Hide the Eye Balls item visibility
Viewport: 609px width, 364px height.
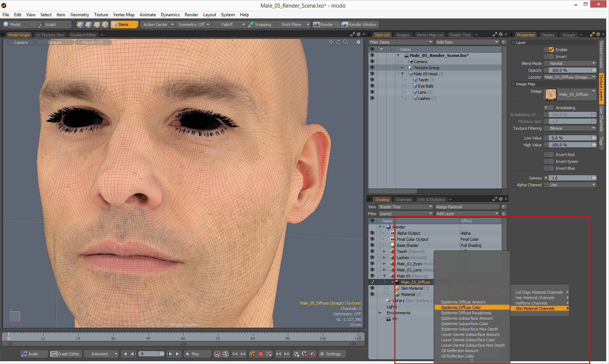tap(372, 86)
